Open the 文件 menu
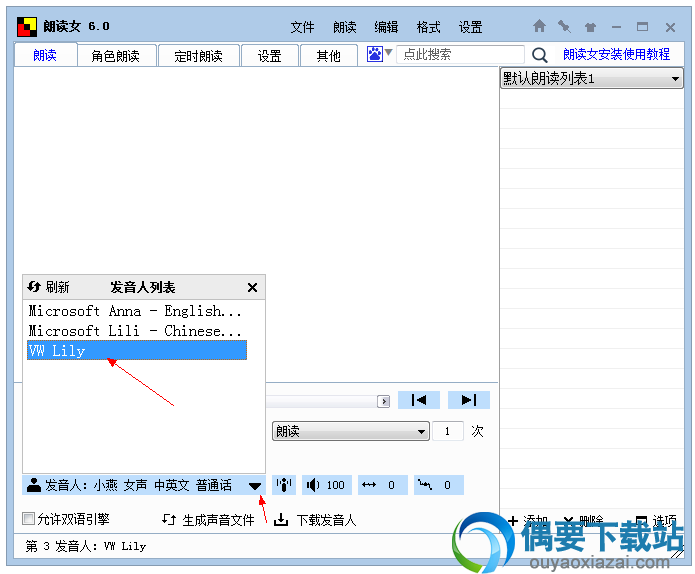 302,27
